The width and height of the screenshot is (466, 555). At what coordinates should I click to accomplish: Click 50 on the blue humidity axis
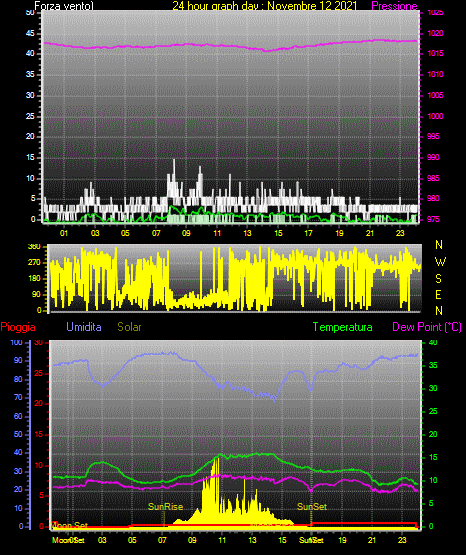pos(18,434)
